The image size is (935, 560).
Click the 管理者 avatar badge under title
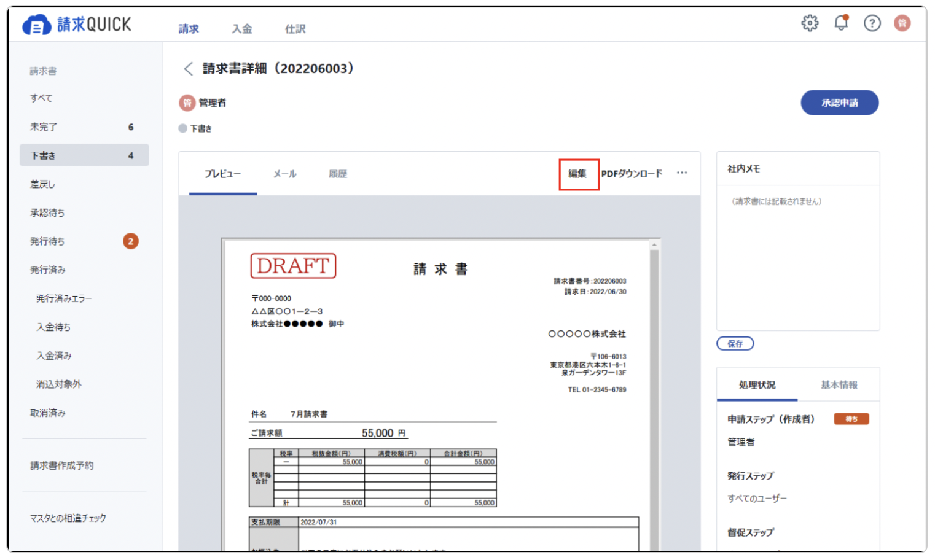coord(187,103)
